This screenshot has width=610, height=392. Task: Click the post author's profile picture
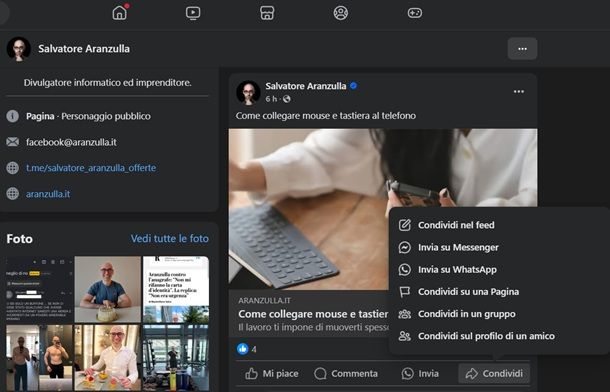point(248,93)
